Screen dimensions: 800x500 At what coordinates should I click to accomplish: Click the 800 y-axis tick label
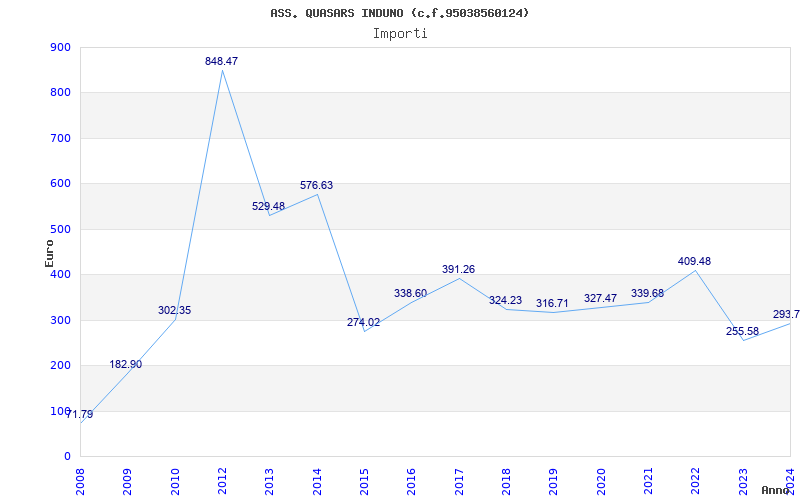(61, 93)
